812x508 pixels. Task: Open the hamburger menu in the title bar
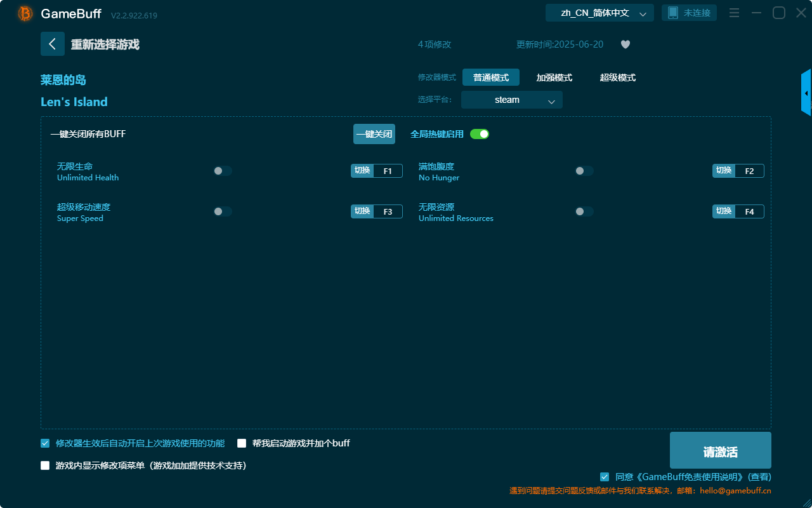[x=734, y=13]
